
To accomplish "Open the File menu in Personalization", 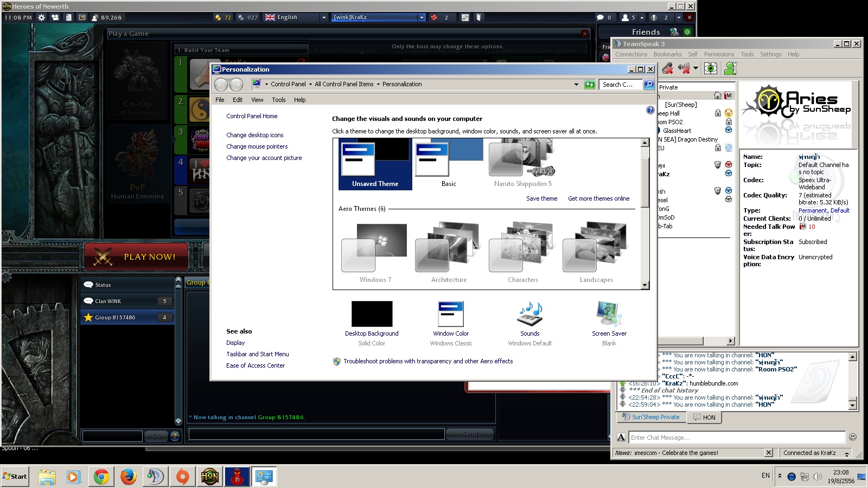I will (x=220, y=100).
